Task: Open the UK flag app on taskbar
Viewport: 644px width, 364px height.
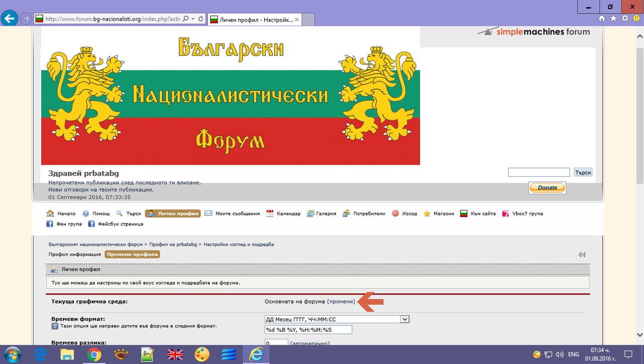Action: tap(175, 354)
